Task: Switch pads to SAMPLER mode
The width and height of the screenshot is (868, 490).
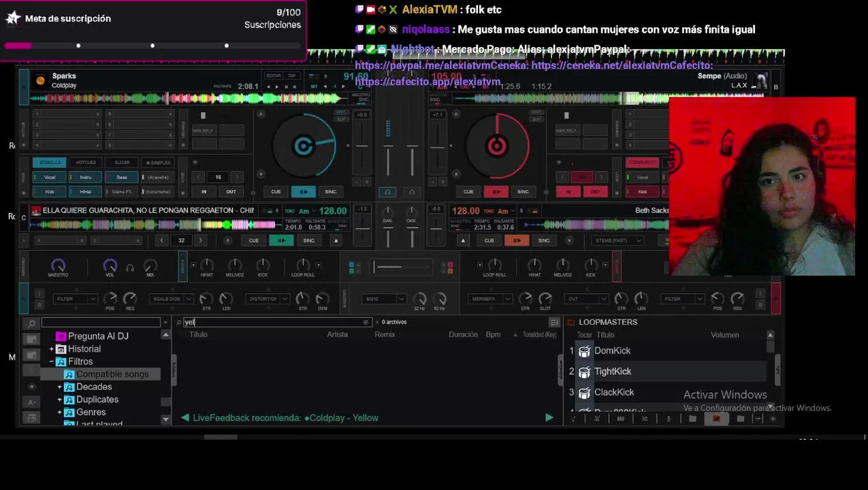Action: coord(158,163)
